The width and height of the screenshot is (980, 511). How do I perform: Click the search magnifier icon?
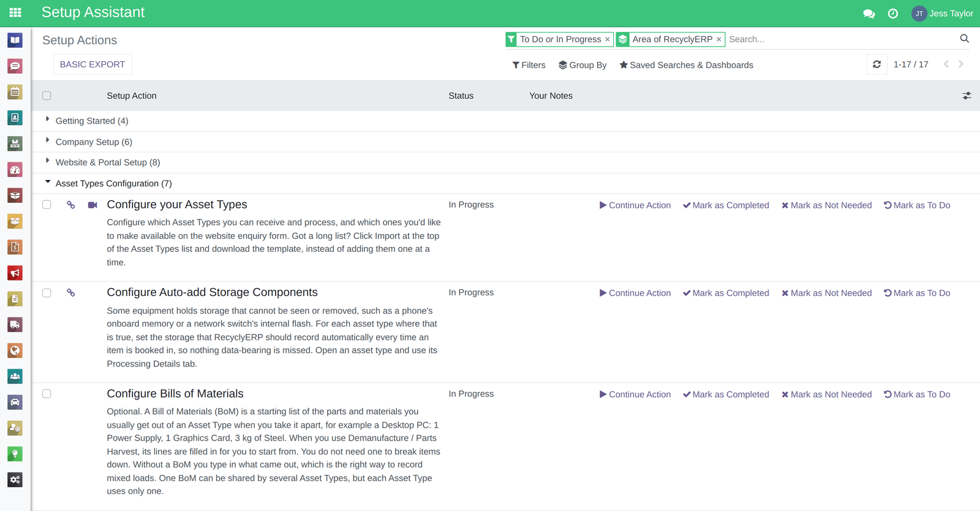click(965, 39)
